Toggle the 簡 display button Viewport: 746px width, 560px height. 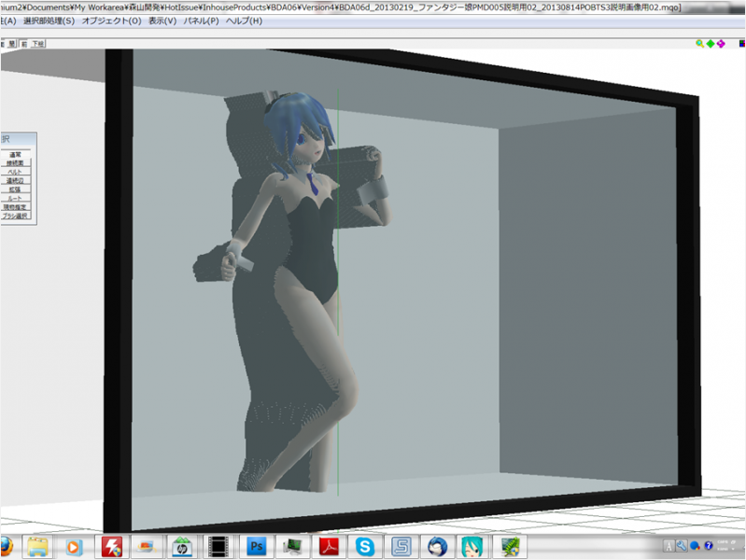(x=13, y=44)
